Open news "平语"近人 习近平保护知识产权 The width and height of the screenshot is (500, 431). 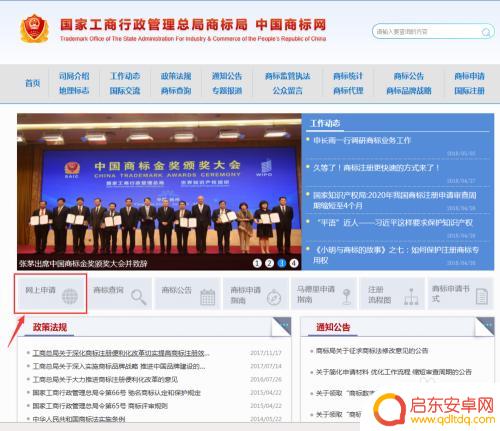tap(395, 223)
